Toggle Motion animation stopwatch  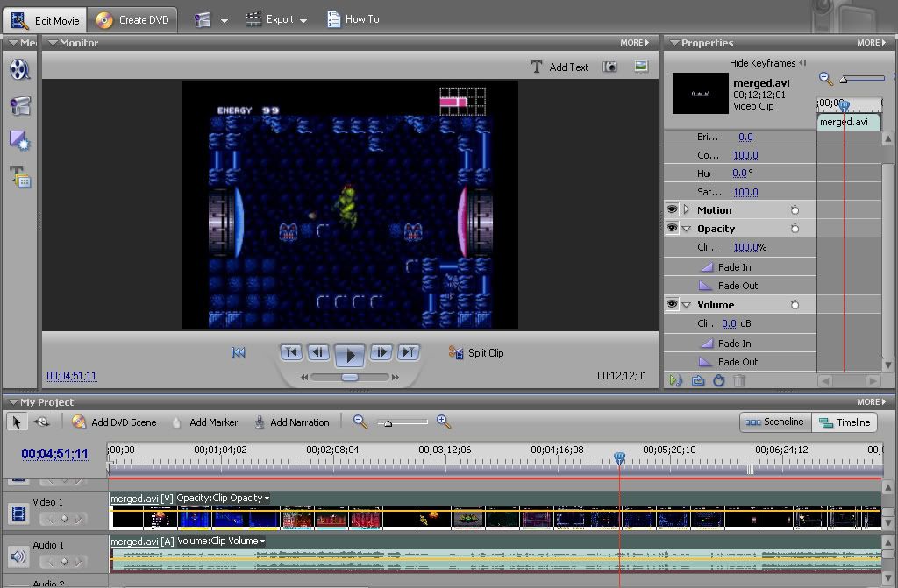(795, 210)
